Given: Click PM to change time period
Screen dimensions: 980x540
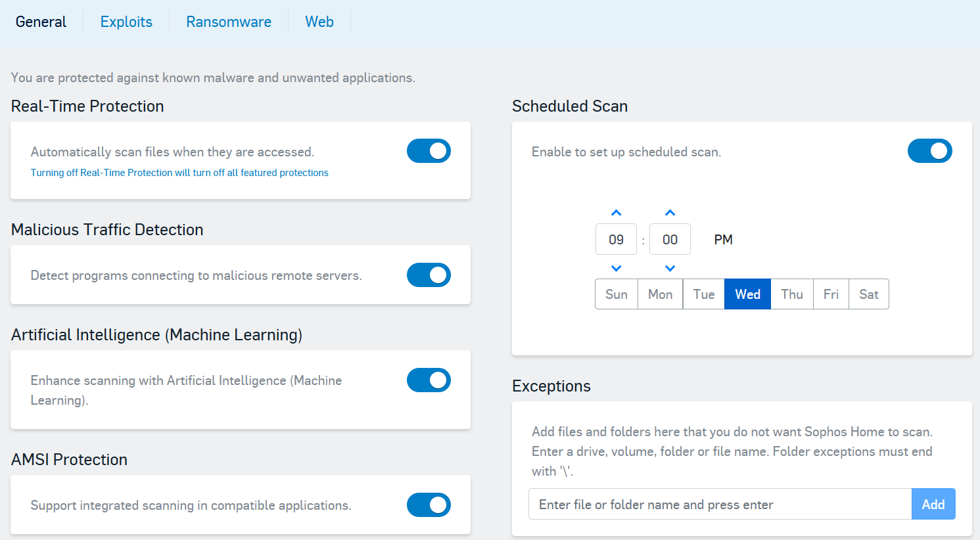Looking at the screenshot, I should click(723, 240).
